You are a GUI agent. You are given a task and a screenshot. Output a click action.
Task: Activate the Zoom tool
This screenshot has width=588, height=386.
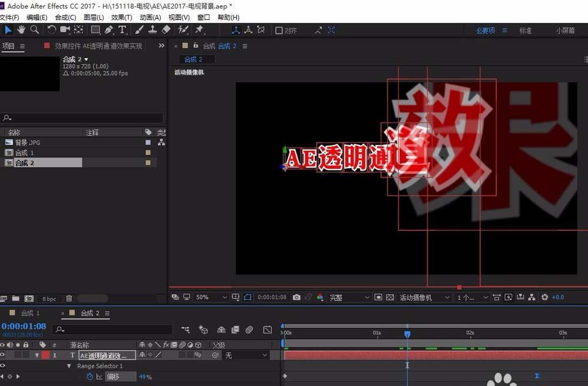pos(35,29)
